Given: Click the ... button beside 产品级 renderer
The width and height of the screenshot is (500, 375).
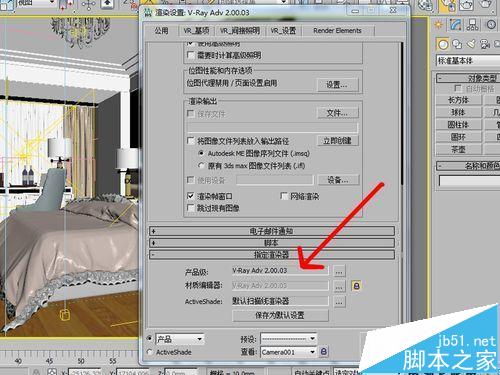Looking at the screenshot, I should click(x=339, y=271).
